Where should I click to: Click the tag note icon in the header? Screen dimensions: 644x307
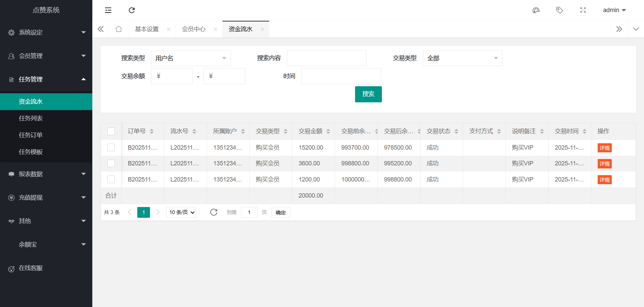(x=559, y=10)
